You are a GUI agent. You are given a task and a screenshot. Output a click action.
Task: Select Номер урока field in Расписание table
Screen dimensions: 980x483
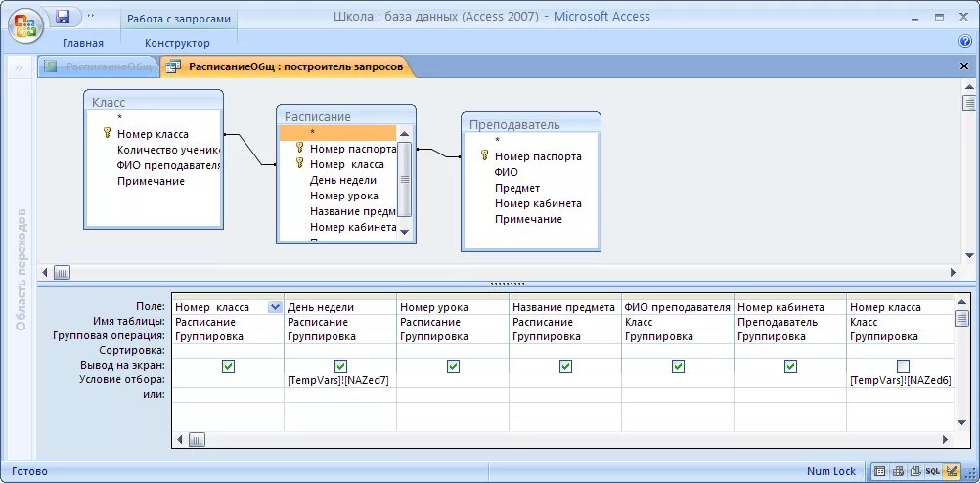tap(343, 196)
